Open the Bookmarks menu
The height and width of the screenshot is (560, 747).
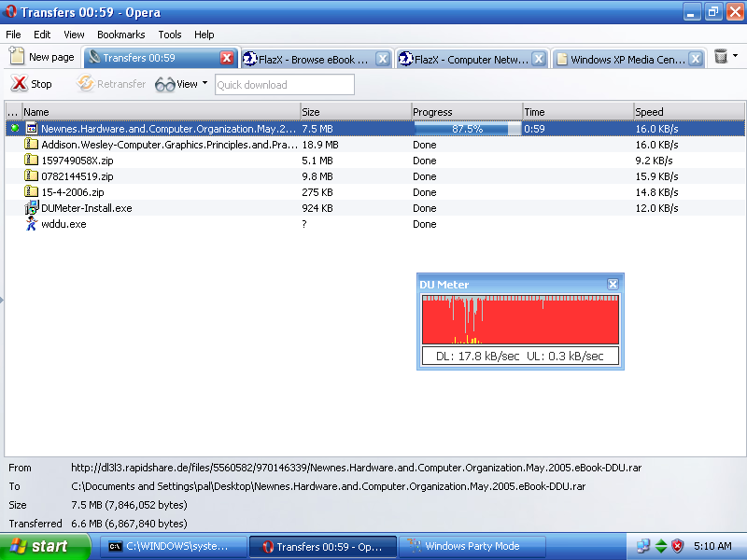[x=121, y=35]
